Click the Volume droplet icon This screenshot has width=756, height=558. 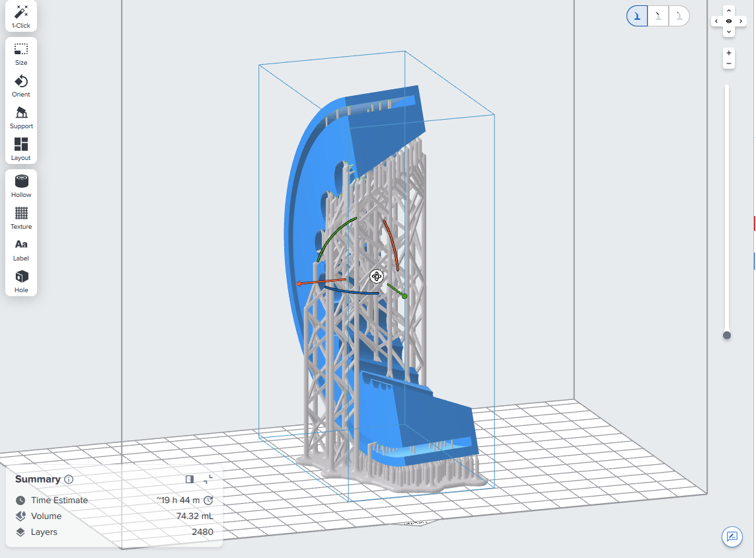[20, 516]
